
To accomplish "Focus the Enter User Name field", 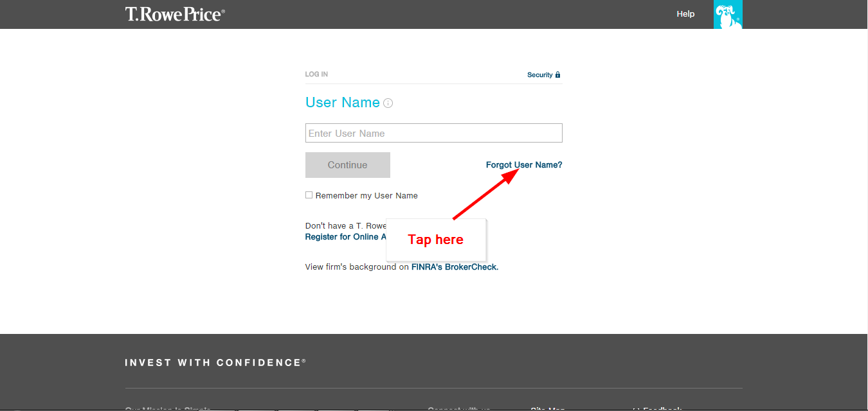I will pos(434,133).
